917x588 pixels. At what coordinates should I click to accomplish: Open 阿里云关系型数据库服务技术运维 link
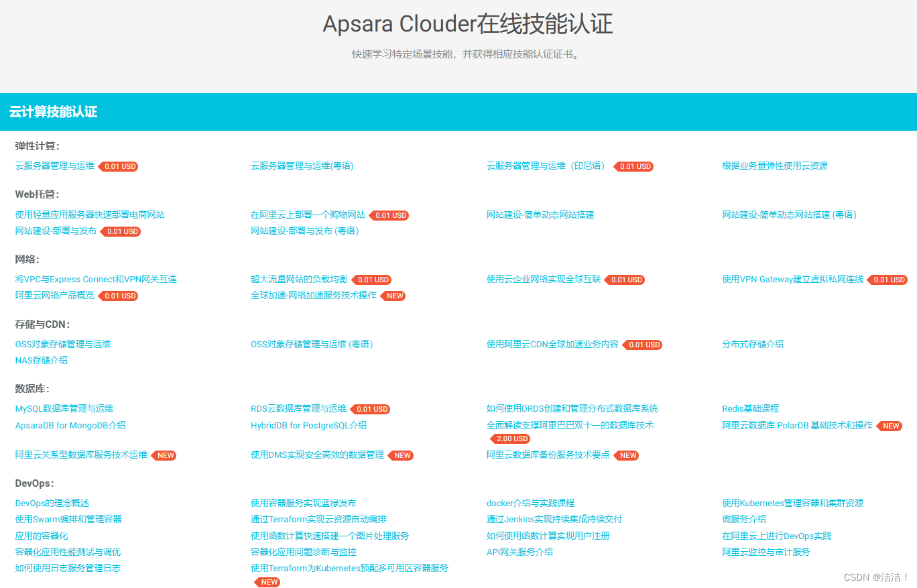[81, 455]
